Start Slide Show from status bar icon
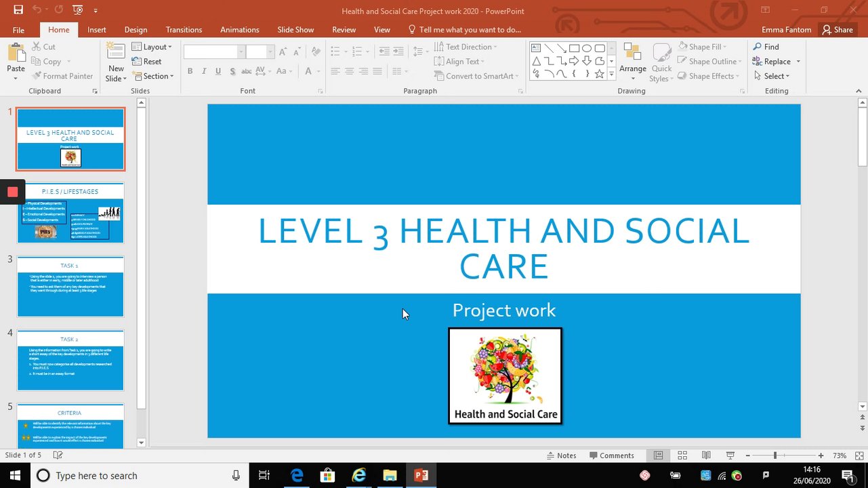 [730, 455]
